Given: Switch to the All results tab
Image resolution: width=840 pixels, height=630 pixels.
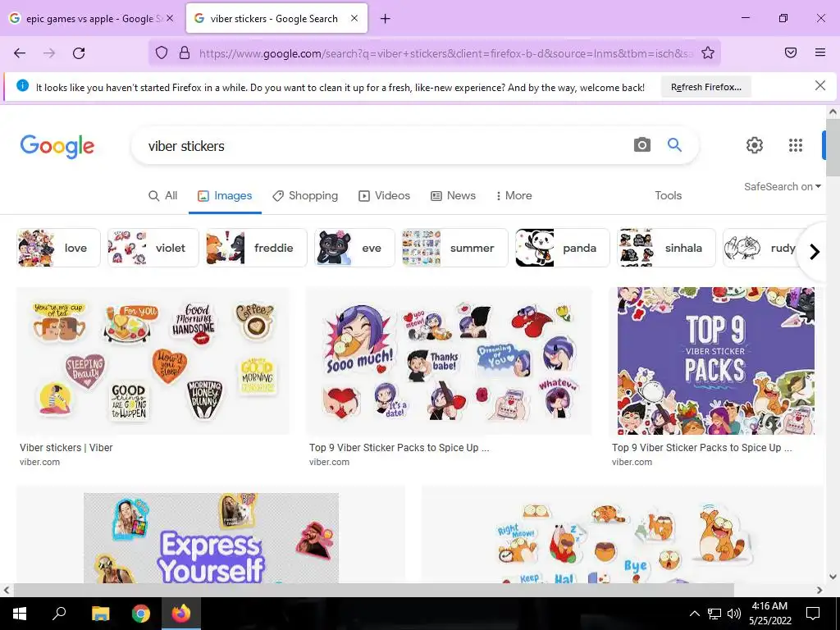Looking at the screenshot, I should (x=163, y=195).
